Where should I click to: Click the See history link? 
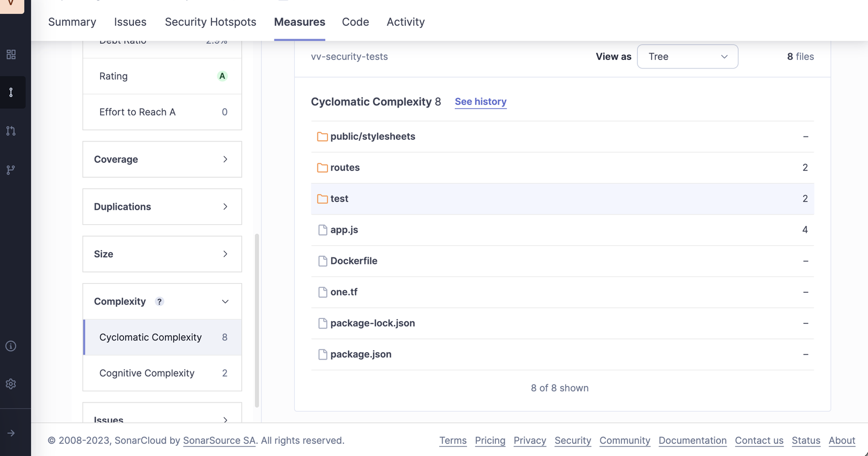(480, 102)
